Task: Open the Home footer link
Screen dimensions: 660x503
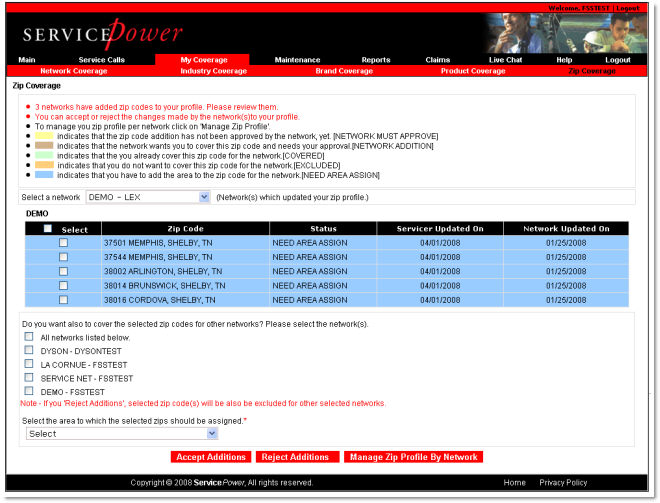Action: pos(514,482)
